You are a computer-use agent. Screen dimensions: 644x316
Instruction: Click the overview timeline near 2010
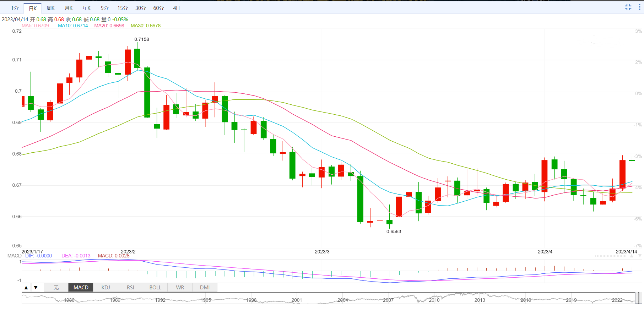pos(434,300)
